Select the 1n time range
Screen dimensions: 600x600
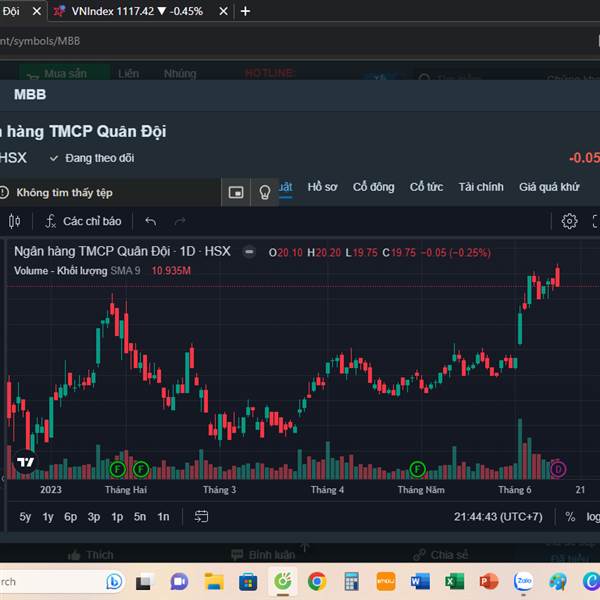[163, 517]
